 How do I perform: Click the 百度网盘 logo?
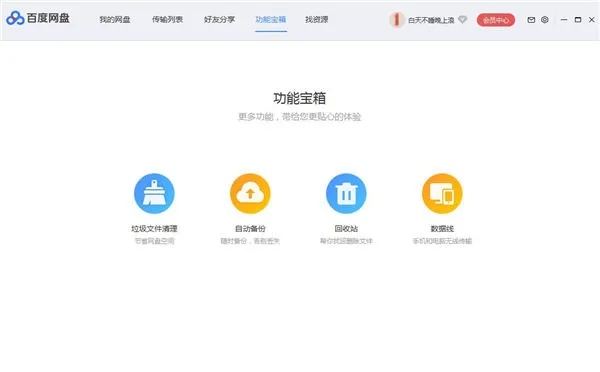(x=38, y=18)
